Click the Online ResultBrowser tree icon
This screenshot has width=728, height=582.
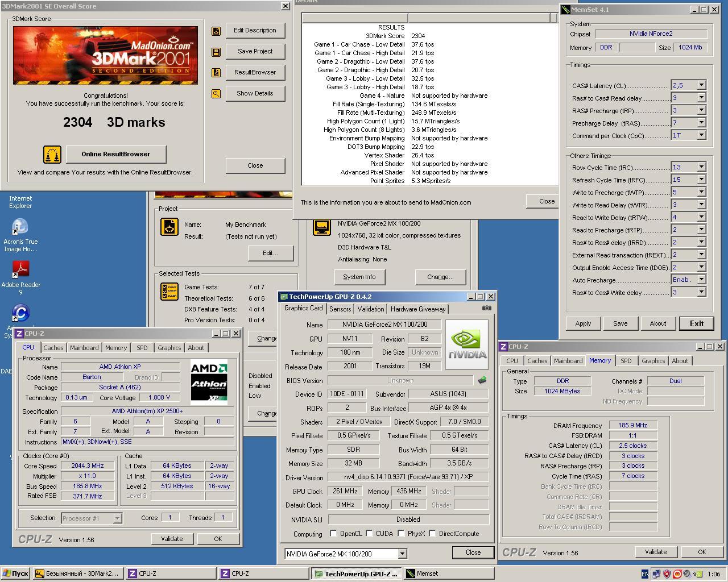pos(52,155)
